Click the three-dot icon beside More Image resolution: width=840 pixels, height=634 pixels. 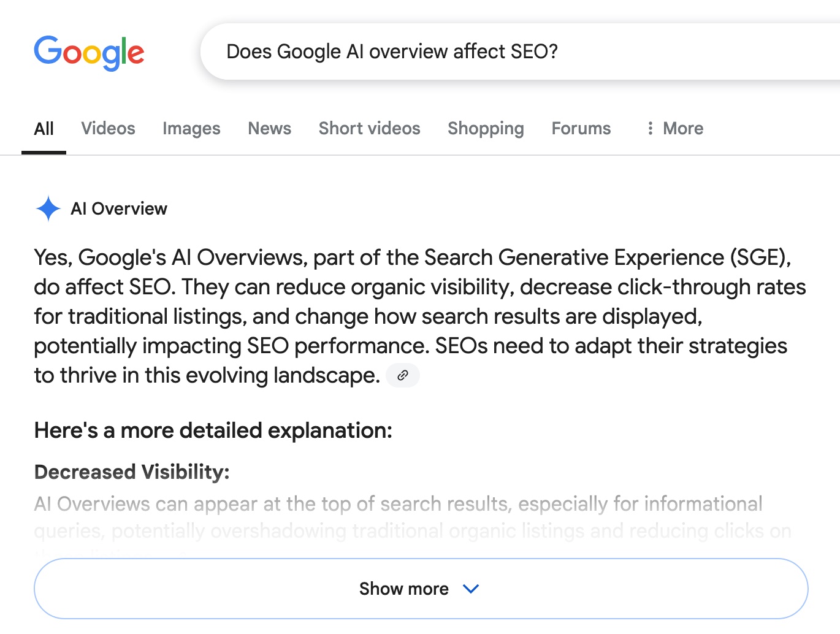click(x=650, y=128)
